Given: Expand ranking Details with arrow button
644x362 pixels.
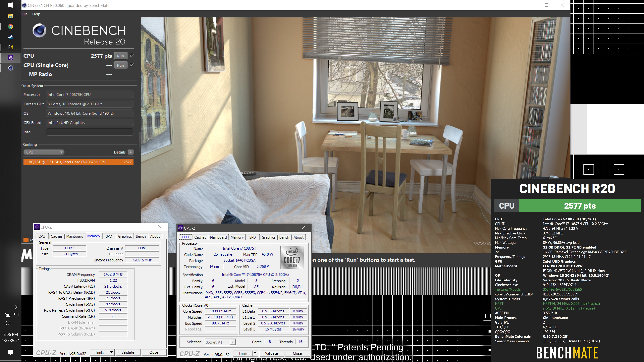Looking at the screenshot, I should [x=131, y=152].
